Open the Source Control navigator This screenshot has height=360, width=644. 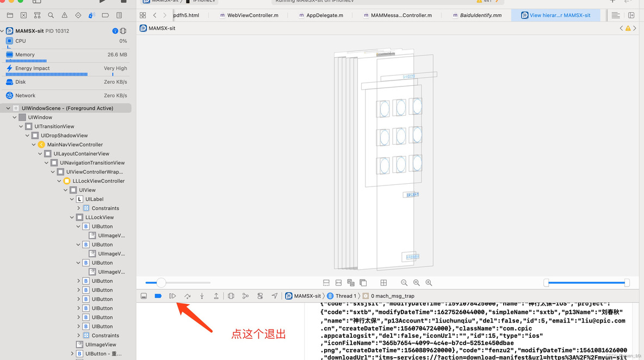23,15
